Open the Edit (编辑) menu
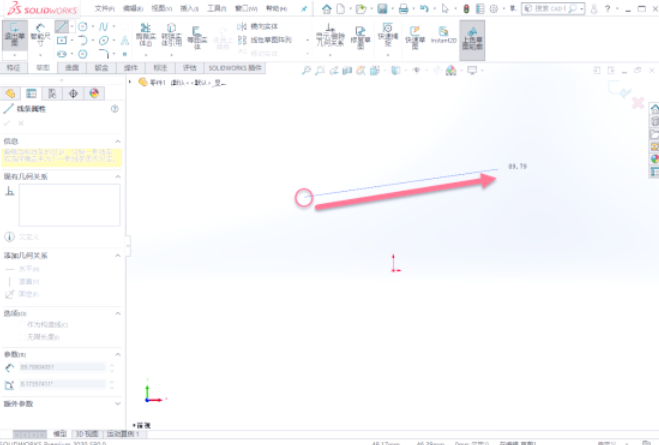 133,8
